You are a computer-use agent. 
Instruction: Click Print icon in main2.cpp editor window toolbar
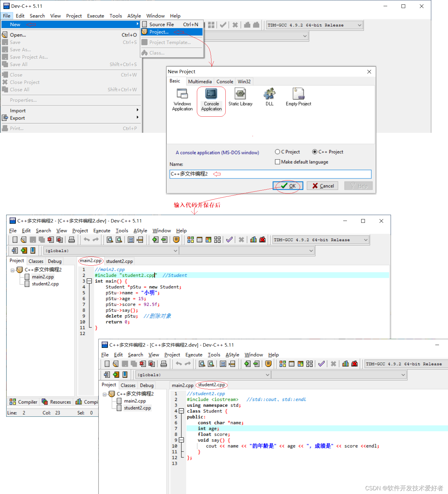(72, 240)
